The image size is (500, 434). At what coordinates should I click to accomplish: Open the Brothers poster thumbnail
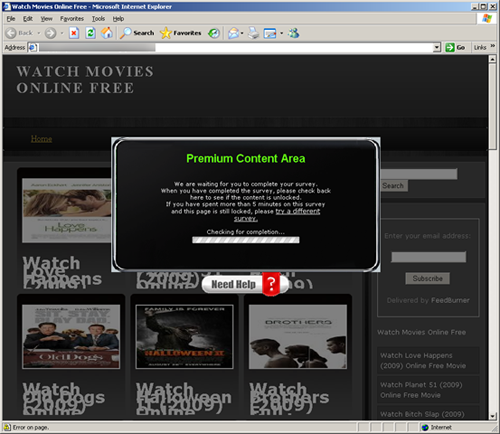click(x=298, y=337)
